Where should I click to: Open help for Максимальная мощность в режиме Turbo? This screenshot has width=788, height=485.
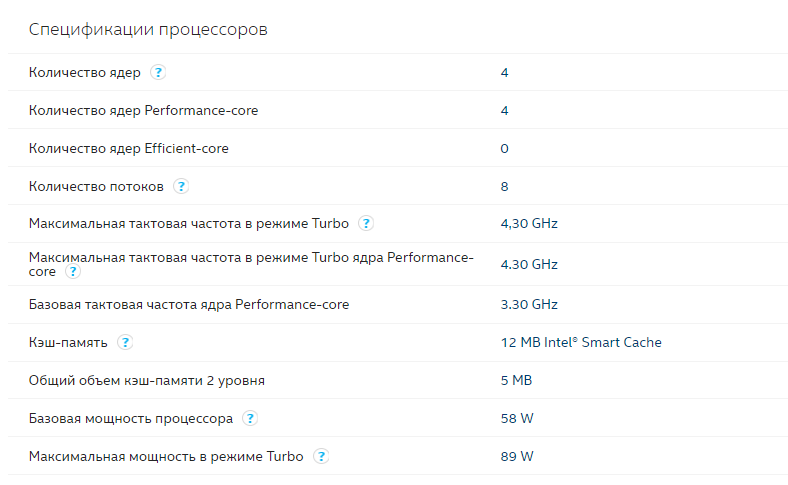321,456
